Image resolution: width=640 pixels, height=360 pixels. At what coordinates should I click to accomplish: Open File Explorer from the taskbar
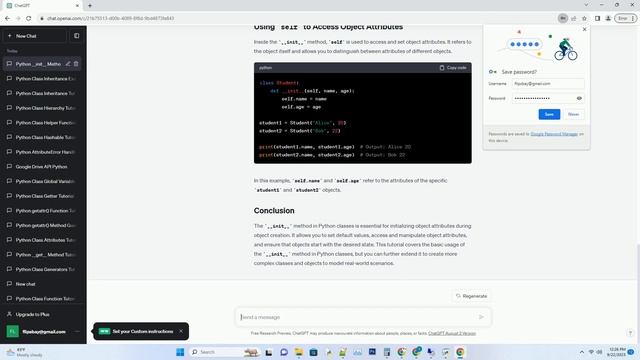tap(299, 352)
